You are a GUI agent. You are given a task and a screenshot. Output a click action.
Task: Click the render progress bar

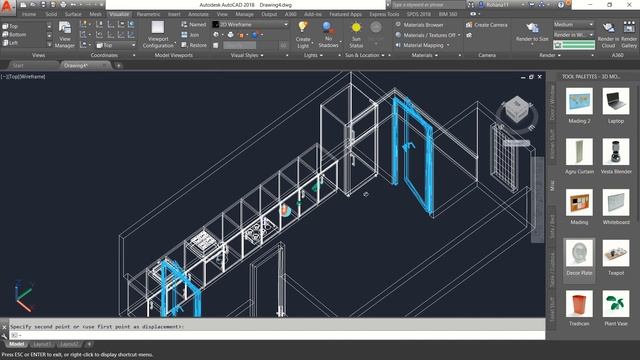(x=574, y=45)
